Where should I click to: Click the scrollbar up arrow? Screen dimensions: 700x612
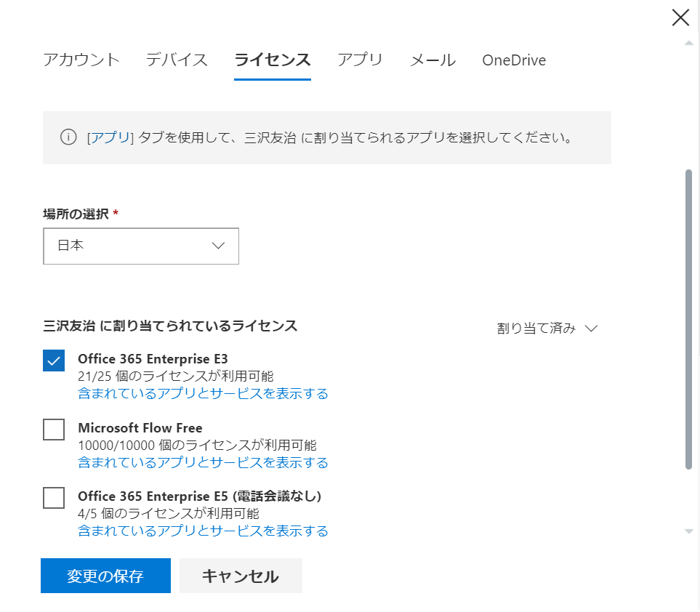coord(689,44)
